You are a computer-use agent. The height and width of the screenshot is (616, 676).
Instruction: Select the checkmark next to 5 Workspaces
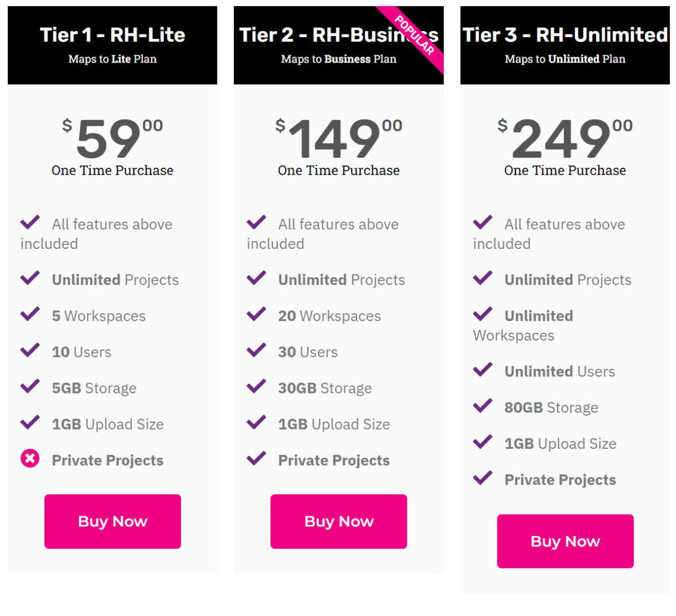click(x=31, y=314)
